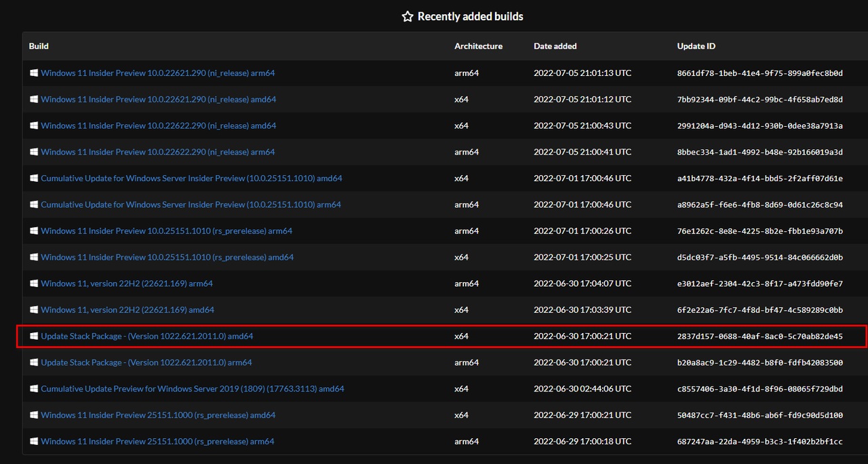868x464 pixels.
Task: Open Windows 11 Insider Preview 10.0.22622.290 arm64 link
Action: point(158,152)
